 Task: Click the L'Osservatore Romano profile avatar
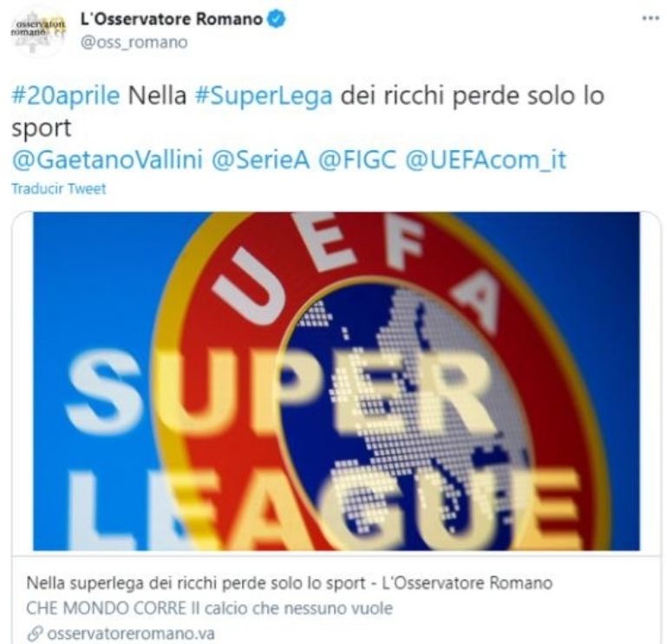point(39,30)
